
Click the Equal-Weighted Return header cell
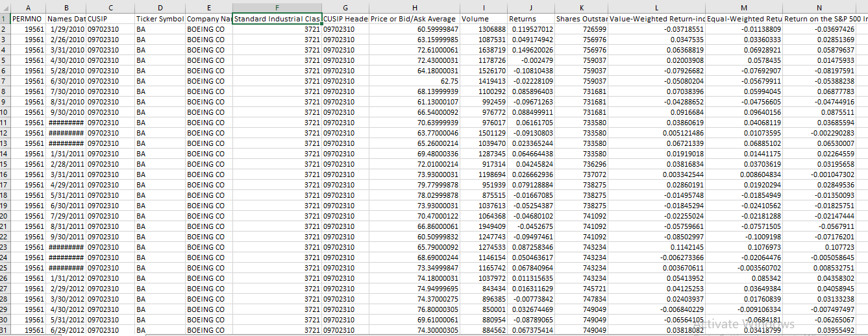(x=744, y=19)
